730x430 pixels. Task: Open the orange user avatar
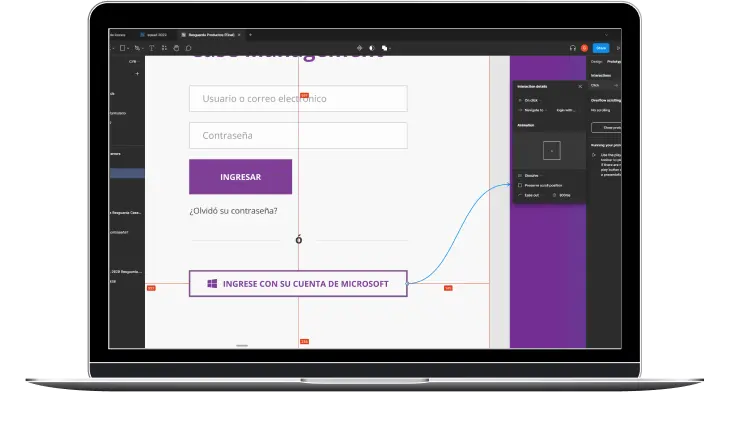584,48
